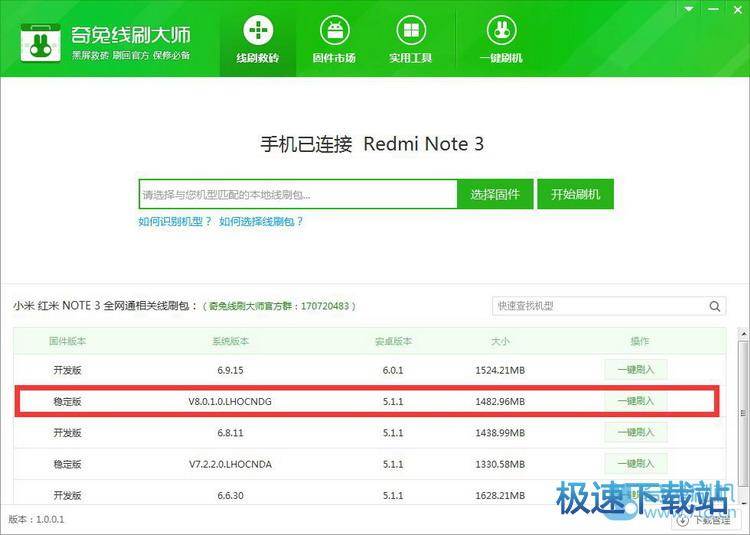
Task: Click the magnifier search icon
Action: (x=715, y=306)
